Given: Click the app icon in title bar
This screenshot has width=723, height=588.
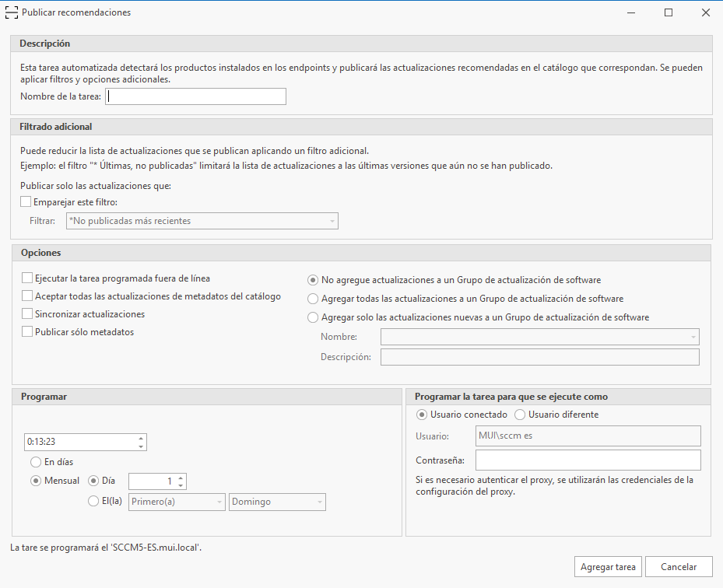Looking at the screenshot, I should [12, 12].
